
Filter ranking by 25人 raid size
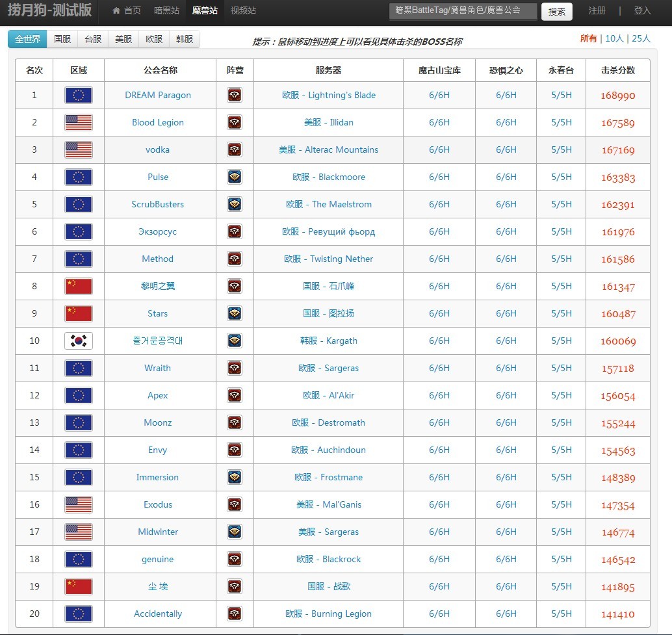click(x=641, y=38)
